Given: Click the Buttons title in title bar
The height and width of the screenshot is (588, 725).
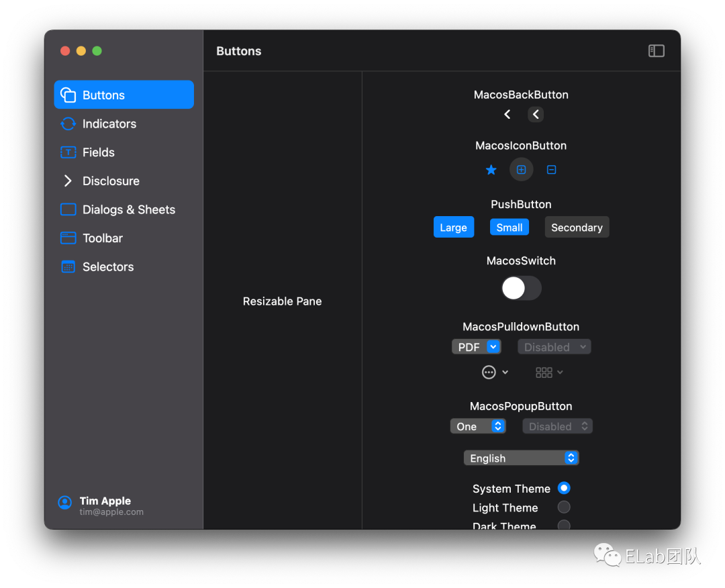Looking at the screenshot, I should pyautogui.click(x=238, y=51).
